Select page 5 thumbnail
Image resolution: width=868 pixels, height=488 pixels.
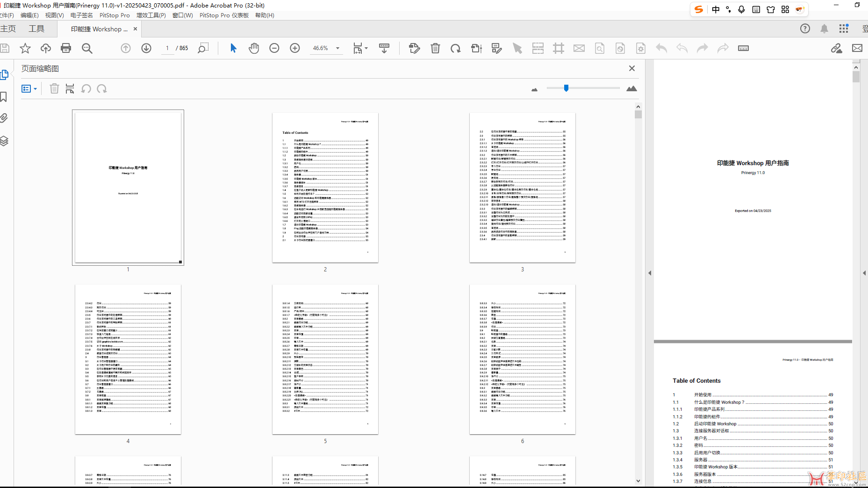point(325,359)
